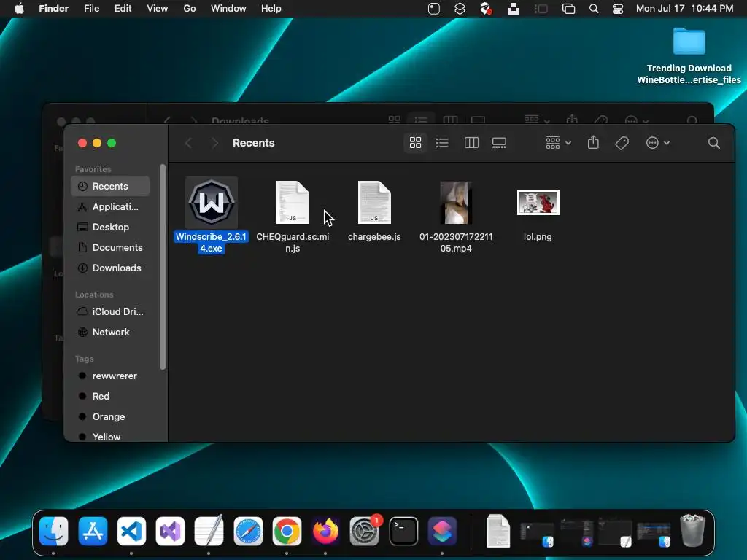Open the Action ellipsis menu dropdown
747x560 pixels.
point(657,143)
